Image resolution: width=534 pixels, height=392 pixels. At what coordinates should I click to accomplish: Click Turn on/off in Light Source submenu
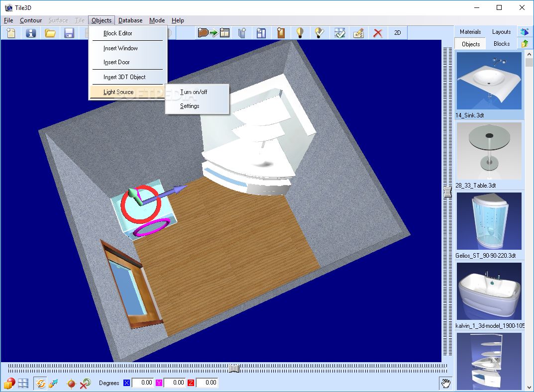click(194, 92)
